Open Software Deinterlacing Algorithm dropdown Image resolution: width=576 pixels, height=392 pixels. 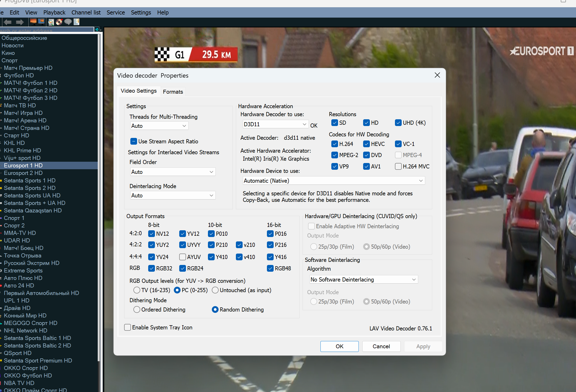[x=363, y=279]
